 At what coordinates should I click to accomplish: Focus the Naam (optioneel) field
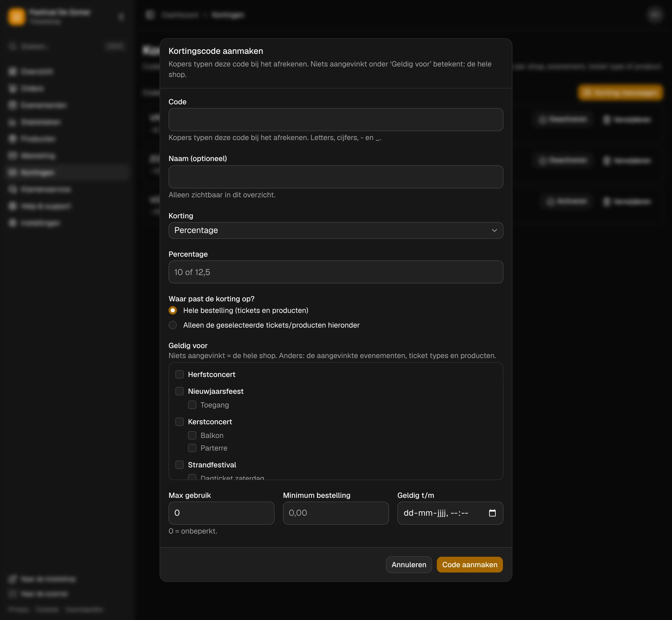tap(335, 177)
